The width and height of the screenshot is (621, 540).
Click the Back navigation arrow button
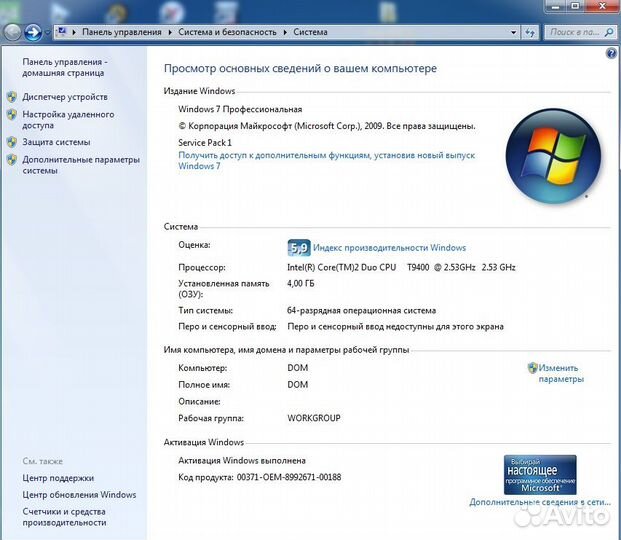[x=12, y=32]
